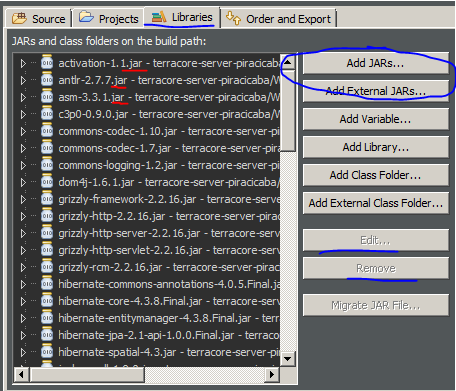Expand commons-codec-1.10.jar entry arrow
Viewport: 456px width, 391px height.
coord(23,131)
